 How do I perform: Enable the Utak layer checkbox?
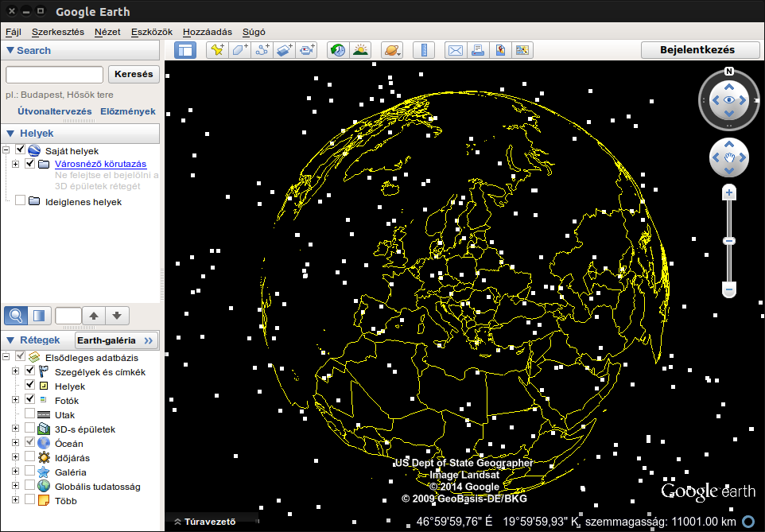(x=29, y=414)
